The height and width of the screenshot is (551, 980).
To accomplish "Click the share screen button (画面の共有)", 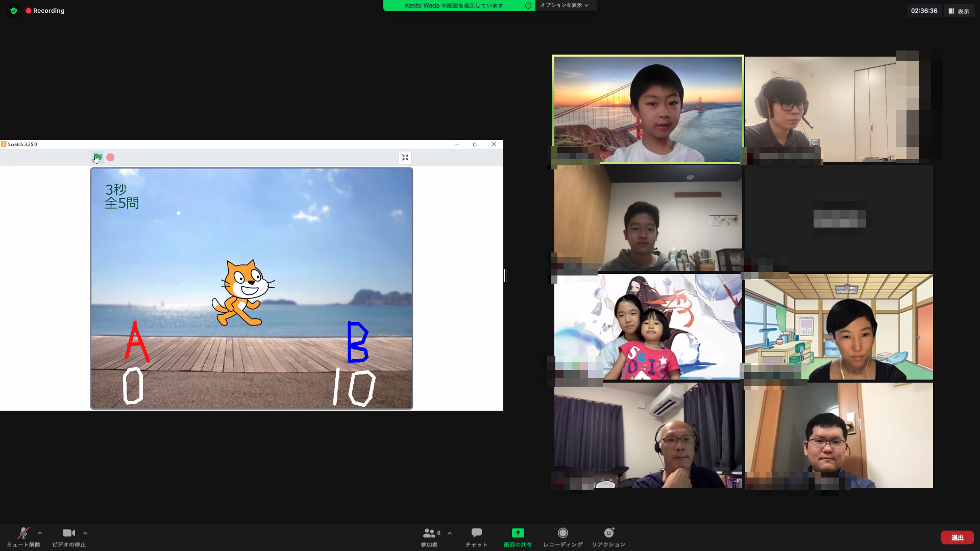I will tap(518, 537).
